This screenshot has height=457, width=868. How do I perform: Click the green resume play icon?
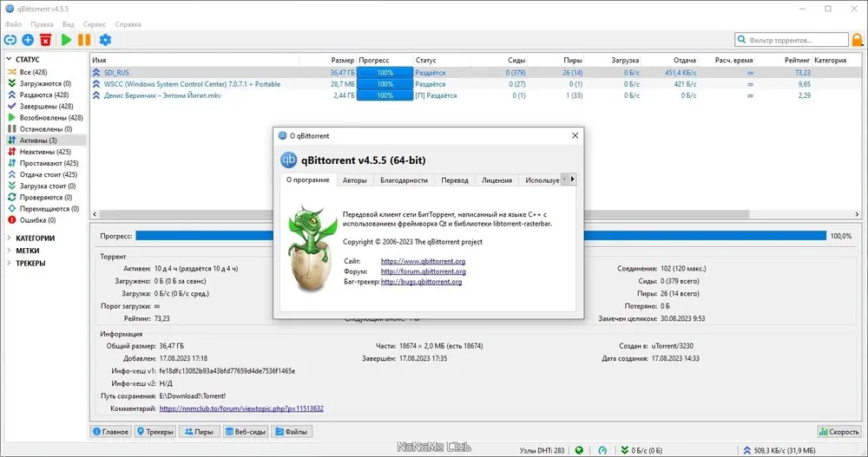(67, 40)
